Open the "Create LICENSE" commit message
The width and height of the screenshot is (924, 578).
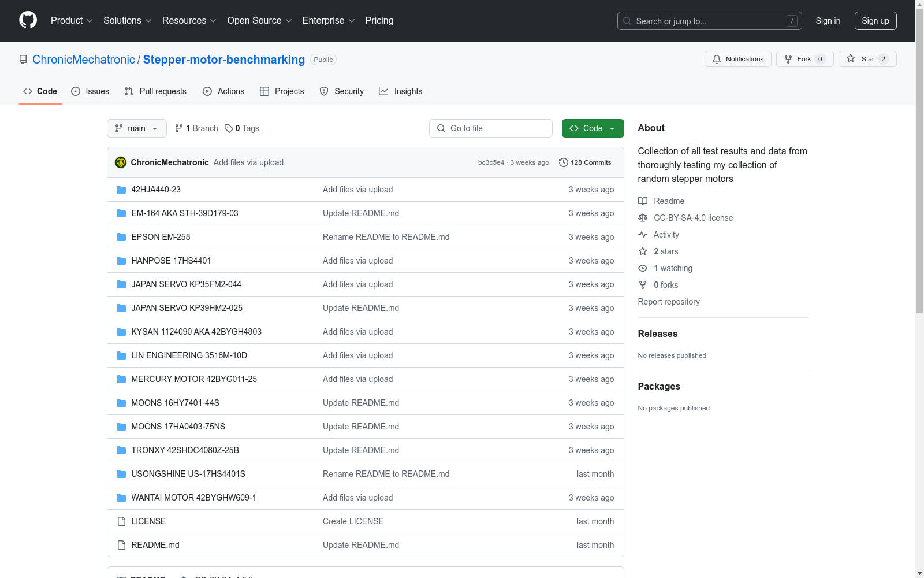pos(353,521)
